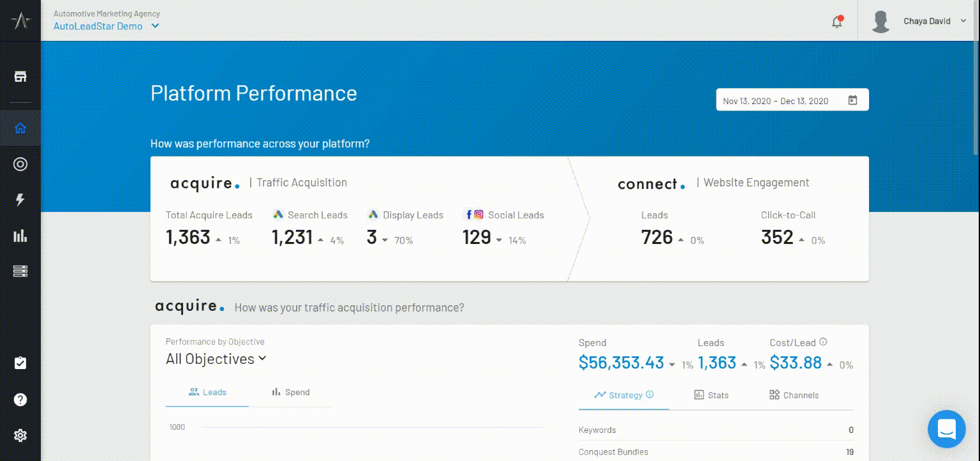980x461 pixels.
Task: Open the bar chart reports icon
Action: click(20, 236)
